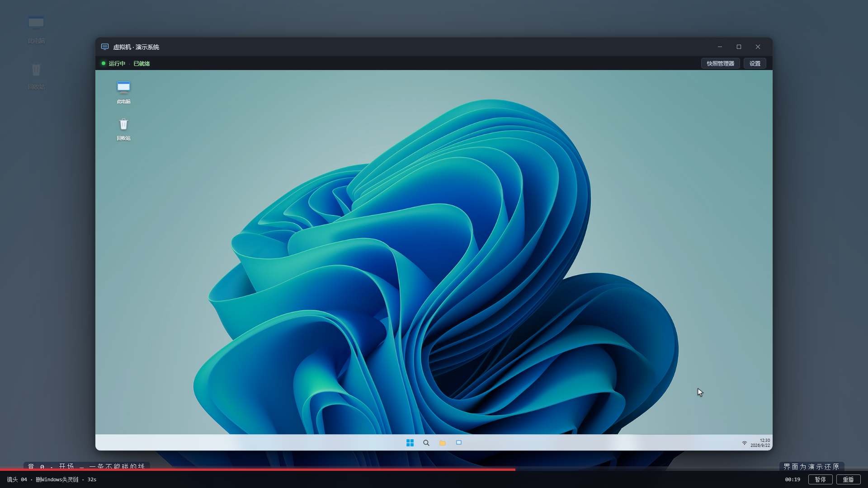Click the 00:19 elapsed time readout
This screenshot has width=868, height=488.
[792, 479]
